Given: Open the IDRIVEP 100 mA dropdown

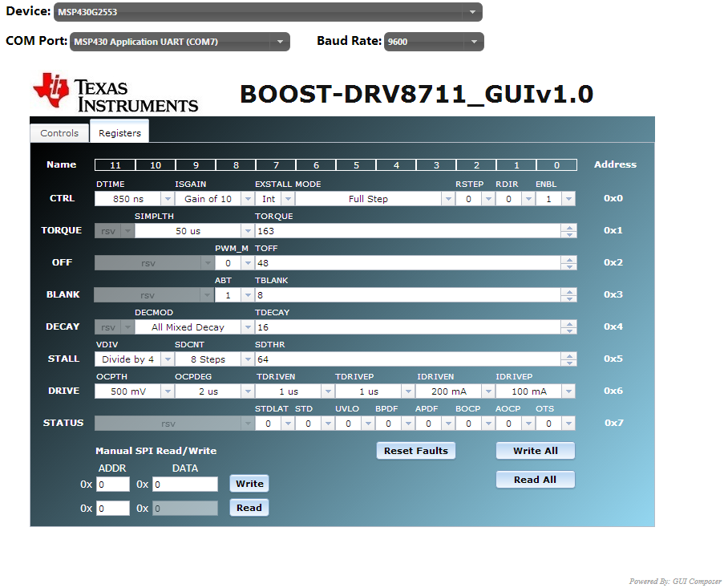Looking at the screenshot, I should click(536, 391).
